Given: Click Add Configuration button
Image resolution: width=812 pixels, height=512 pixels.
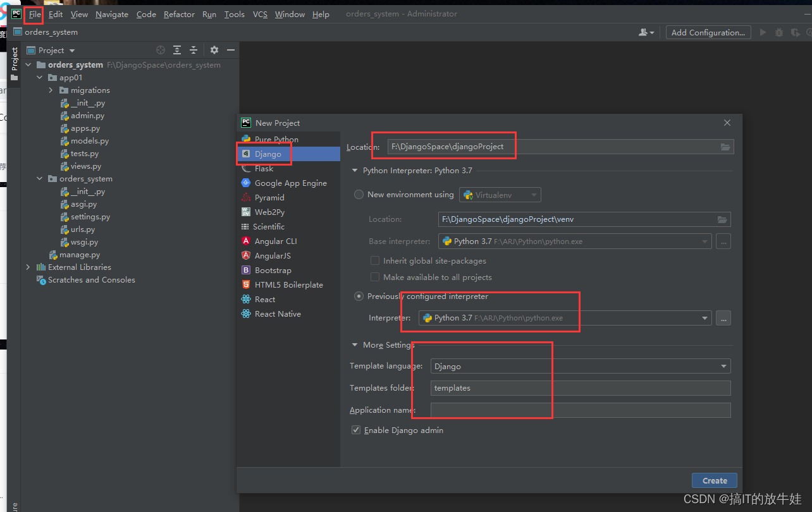Looking at the screenshot, I should pos(708,32).
